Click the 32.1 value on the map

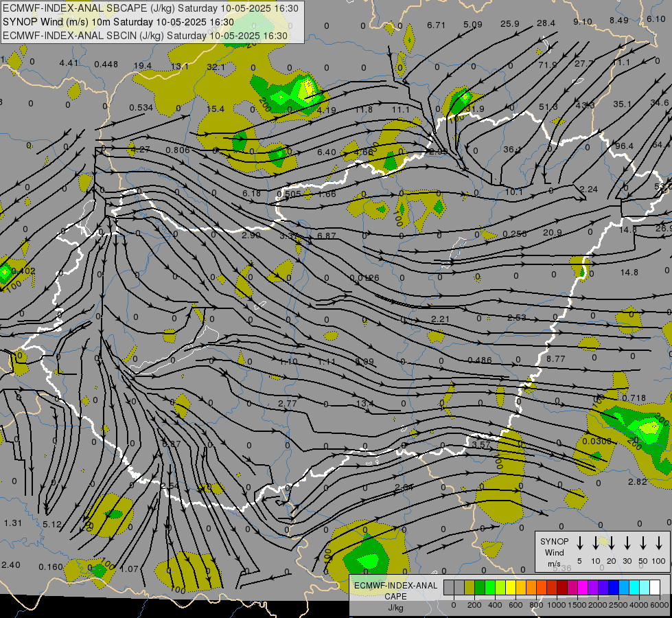click(216, 67)
